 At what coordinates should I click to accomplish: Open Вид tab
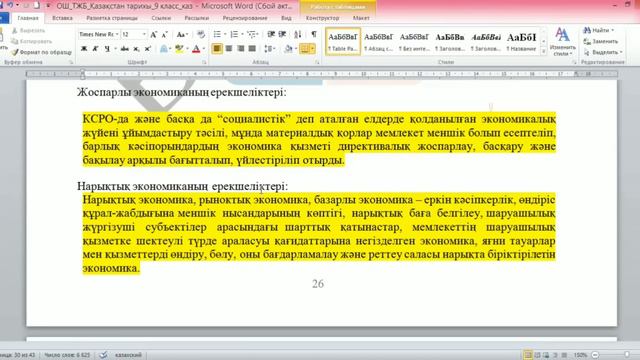coord(286,18)
